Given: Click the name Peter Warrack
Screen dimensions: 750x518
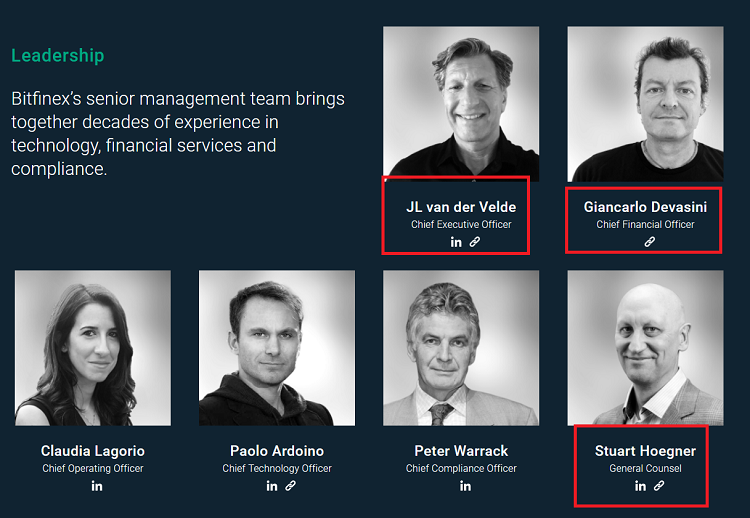Looking at the screenshot, I should (x=461, y=451).
